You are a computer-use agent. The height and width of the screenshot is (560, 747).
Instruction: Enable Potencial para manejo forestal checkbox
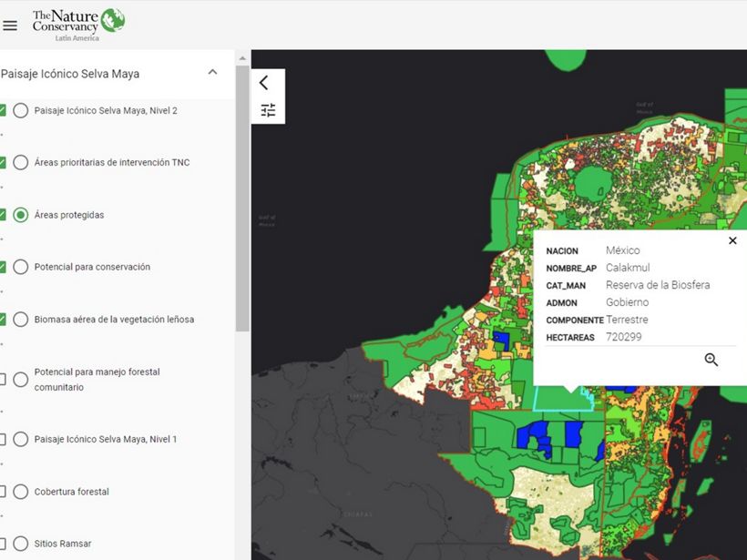click(x=2, y=380)
